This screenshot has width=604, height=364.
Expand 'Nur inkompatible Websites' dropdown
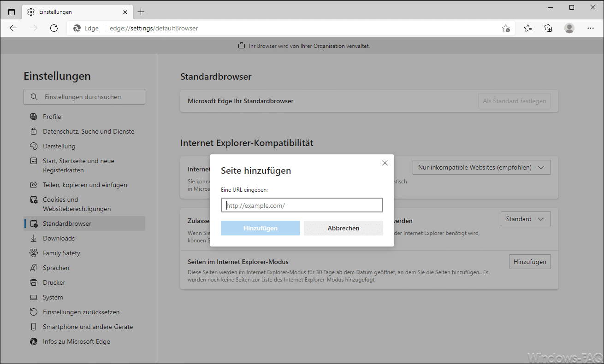coord(481,167)
